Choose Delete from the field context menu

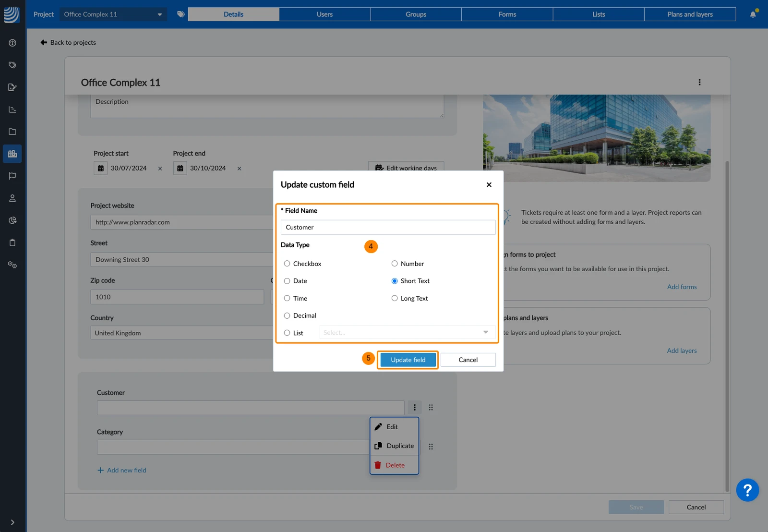(395, 465)
